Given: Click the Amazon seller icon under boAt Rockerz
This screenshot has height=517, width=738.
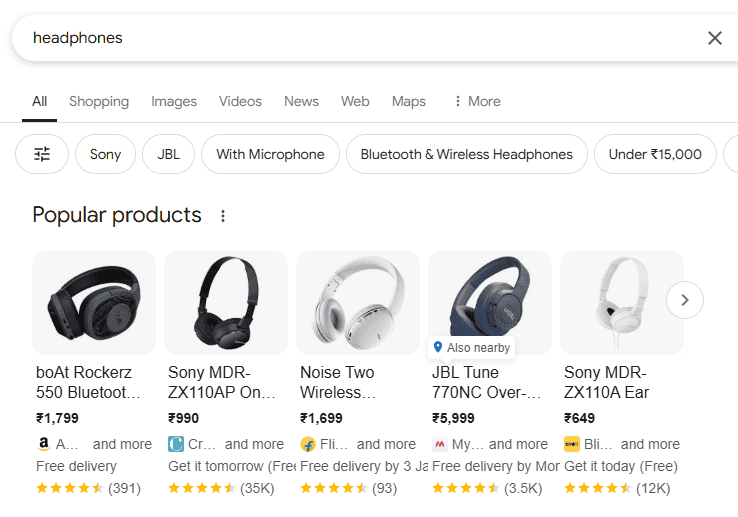Looking at the screenshot, I should (x=43, y=444).
